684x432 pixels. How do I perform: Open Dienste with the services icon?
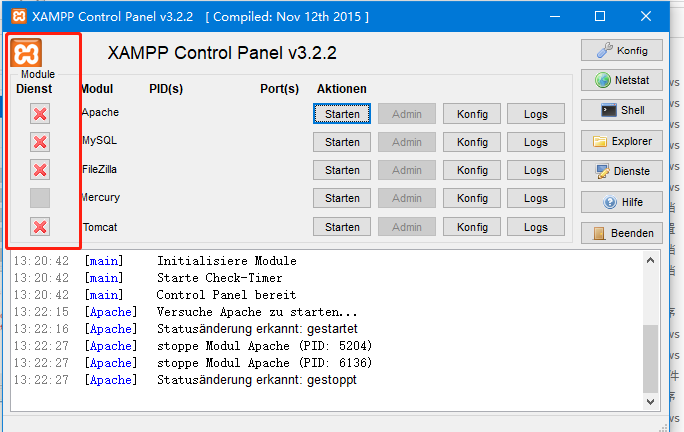(622, 171)
